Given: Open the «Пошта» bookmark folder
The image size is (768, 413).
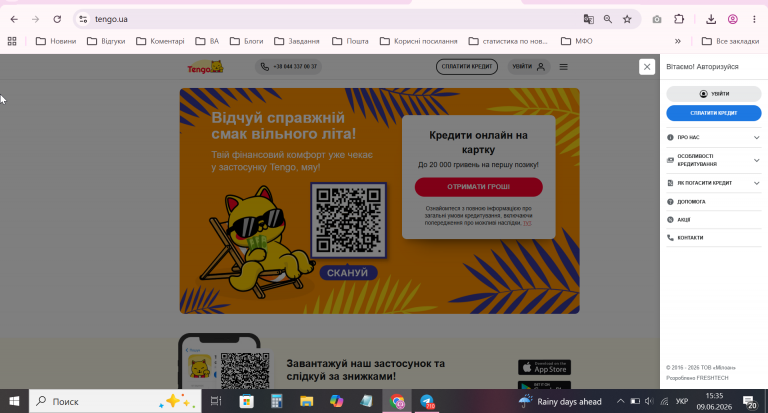Looking at the screenshot, I should click(x=350, y=41).
